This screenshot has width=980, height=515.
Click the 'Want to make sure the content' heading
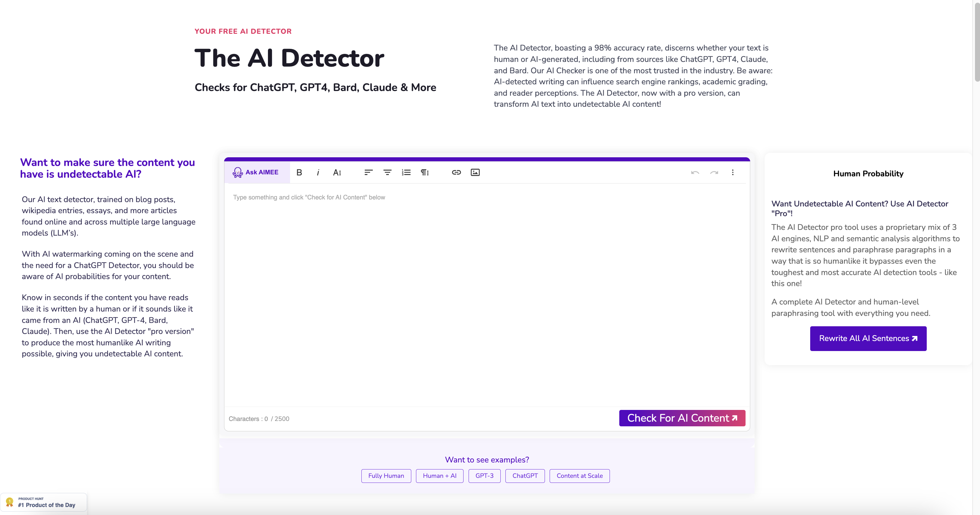pos(107,168)
